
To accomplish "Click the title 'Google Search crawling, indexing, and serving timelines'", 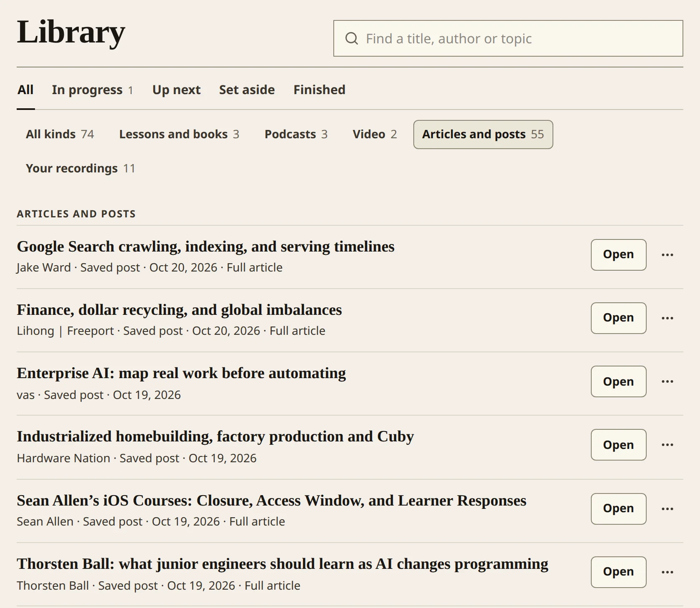I will (205, 247).
